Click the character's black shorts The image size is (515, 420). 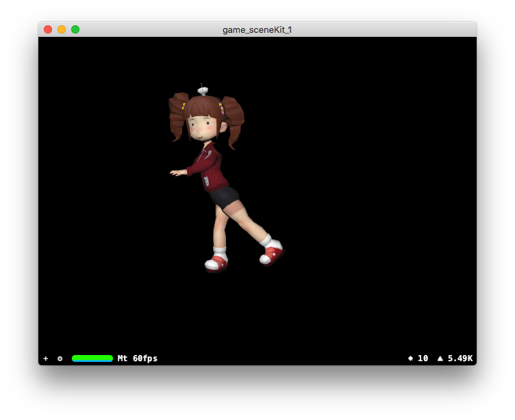225,197
